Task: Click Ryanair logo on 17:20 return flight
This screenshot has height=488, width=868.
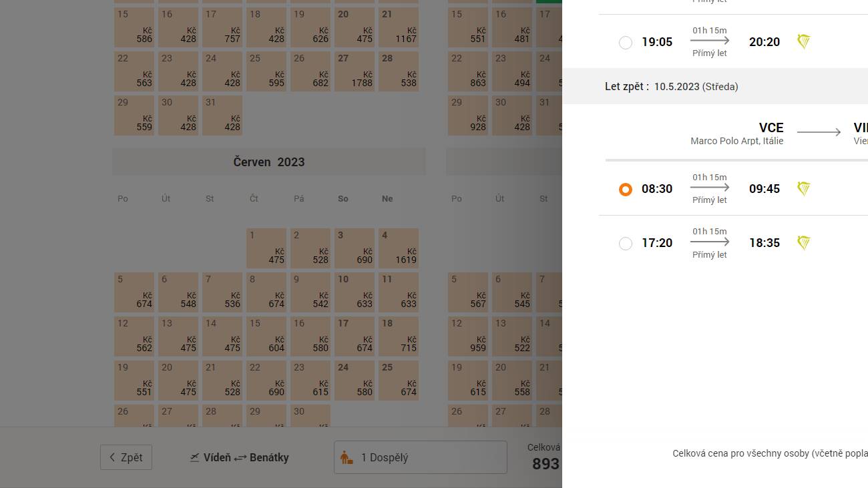Action: click(x=804, y=243)
